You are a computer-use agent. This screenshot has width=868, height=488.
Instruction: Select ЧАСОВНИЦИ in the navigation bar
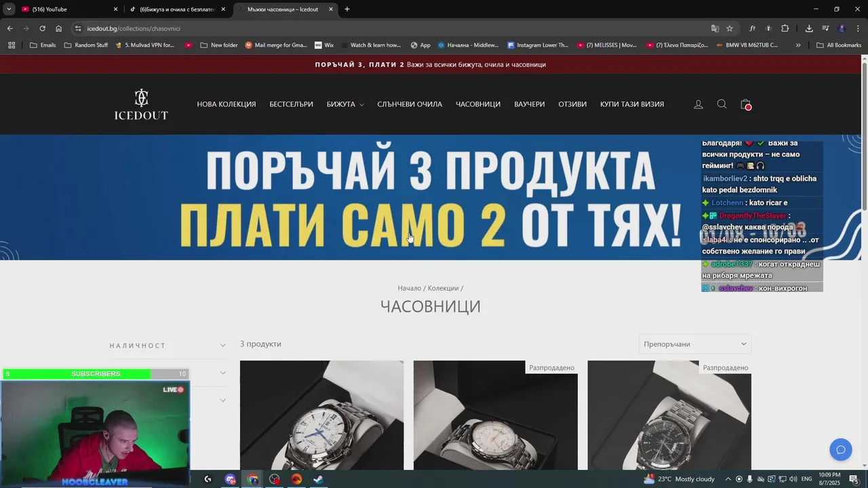tap(478, 104)
